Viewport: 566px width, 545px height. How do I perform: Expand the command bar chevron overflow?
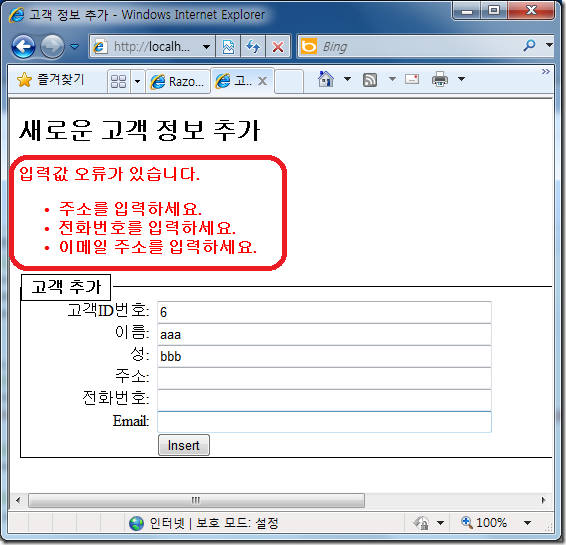pos(545,71)
